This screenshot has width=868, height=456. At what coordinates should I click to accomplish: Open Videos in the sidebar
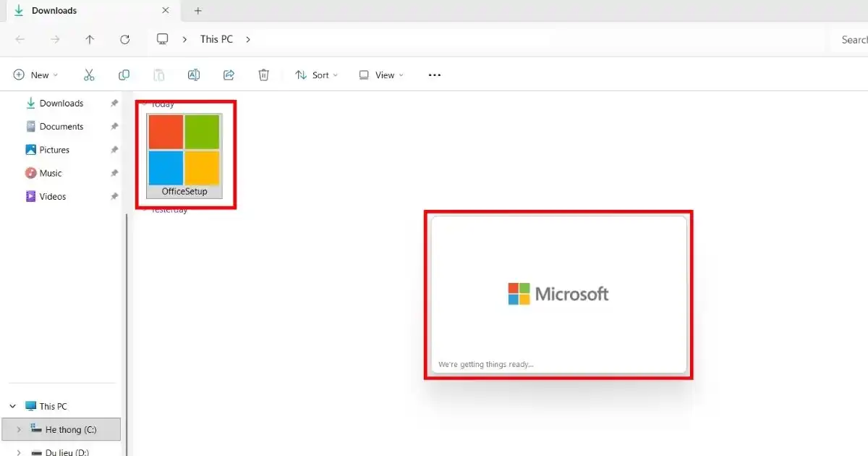pos(53,196)
